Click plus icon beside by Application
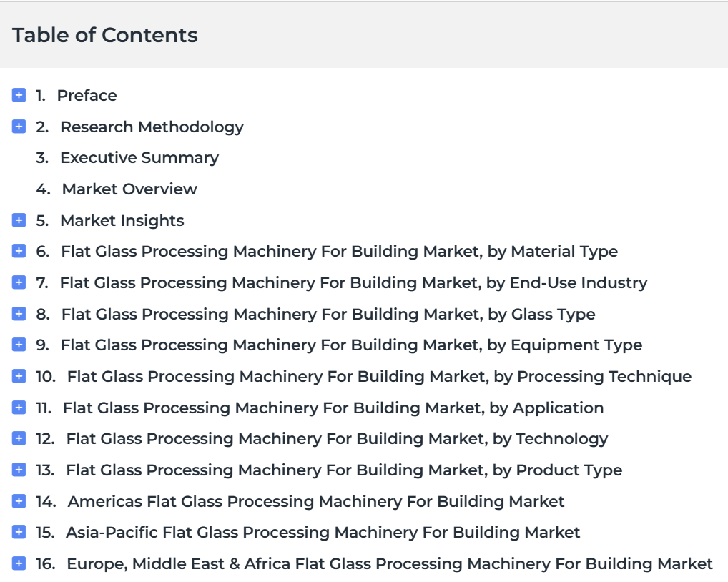Image resolution: width=728 pixels, height=582 pixels. point(19,408)
